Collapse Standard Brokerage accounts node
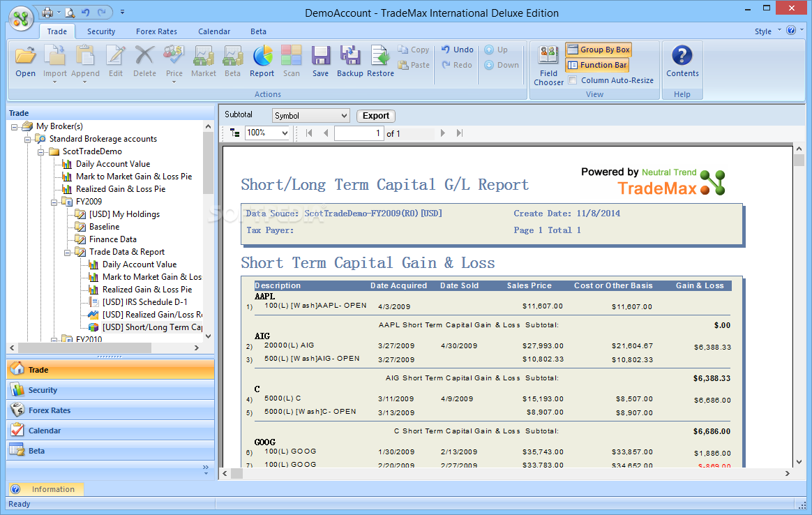Image resolution: width=812 pixels, height=515 pixels. click(x=27, y=139)
